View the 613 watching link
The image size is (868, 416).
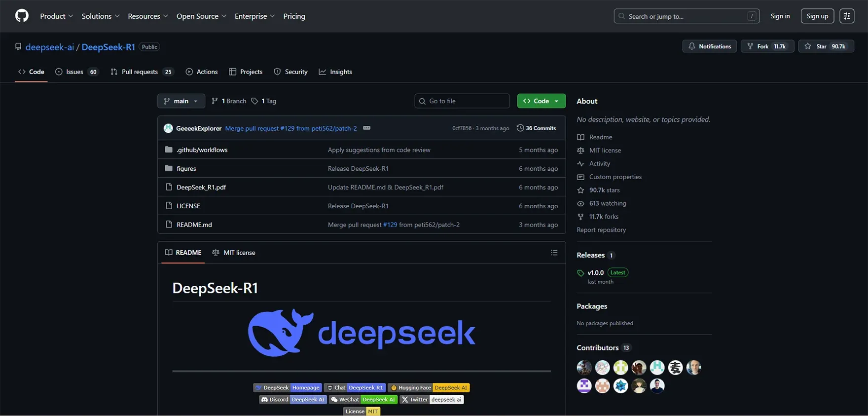click(x=602, y=204)
